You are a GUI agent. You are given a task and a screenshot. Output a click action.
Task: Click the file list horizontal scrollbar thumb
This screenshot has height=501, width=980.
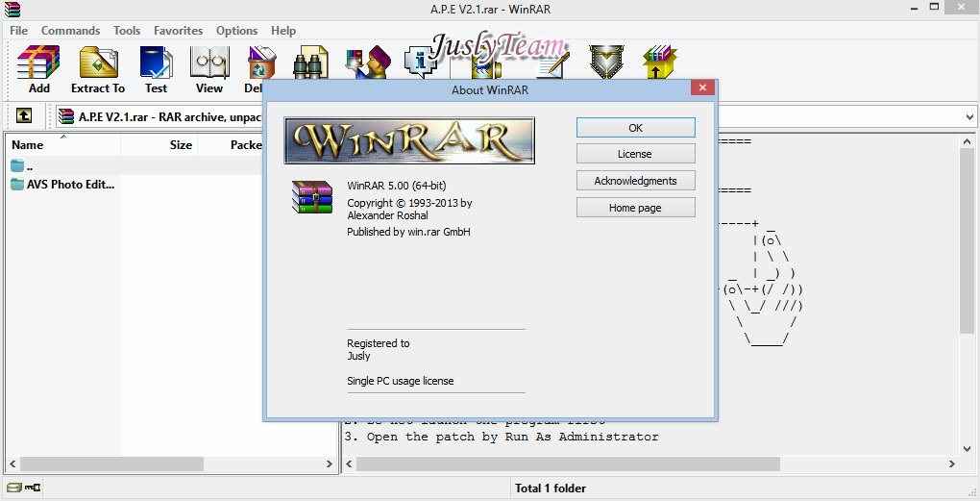coord(111,464)
